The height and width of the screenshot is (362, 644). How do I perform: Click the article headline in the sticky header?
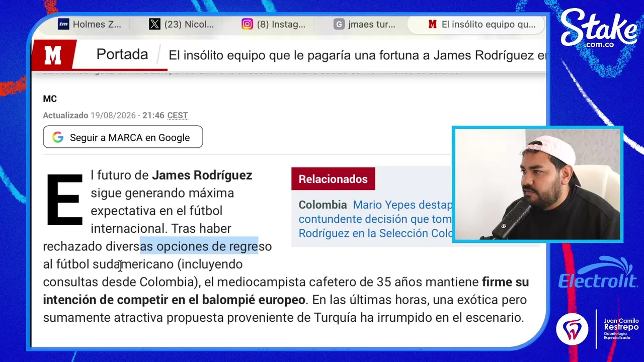tap(357, 55)
